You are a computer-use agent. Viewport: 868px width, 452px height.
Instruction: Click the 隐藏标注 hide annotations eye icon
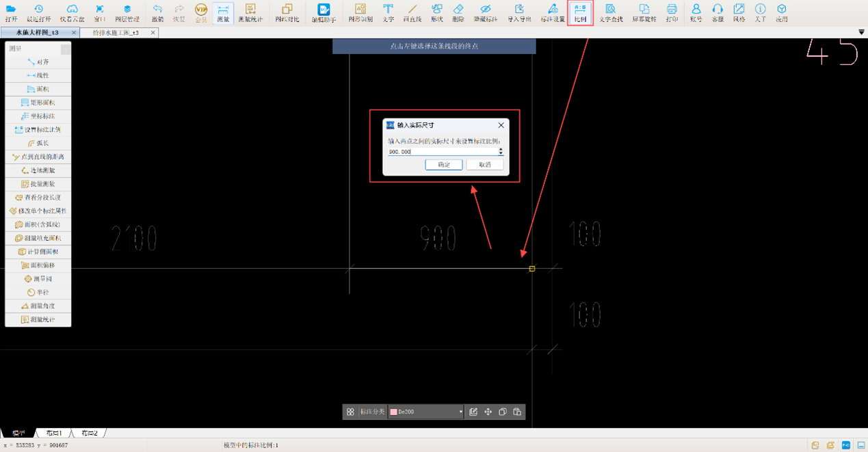pyautogui.click(x=485, y=12)
